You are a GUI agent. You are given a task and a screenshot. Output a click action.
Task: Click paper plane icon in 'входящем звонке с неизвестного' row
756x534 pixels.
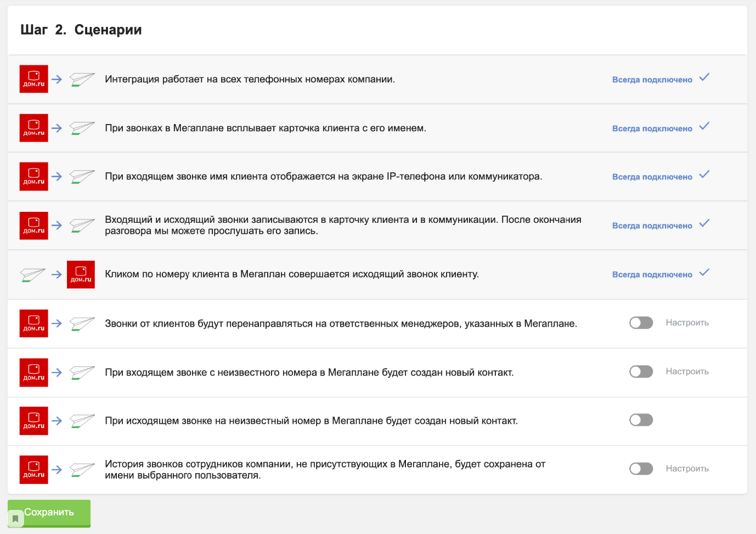tap(82, 373)
